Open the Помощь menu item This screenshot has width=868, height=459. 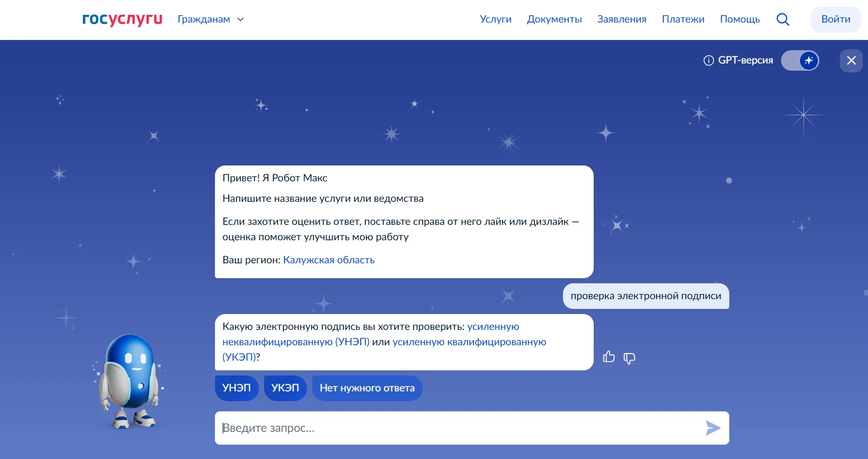click(x=740, y=19)
